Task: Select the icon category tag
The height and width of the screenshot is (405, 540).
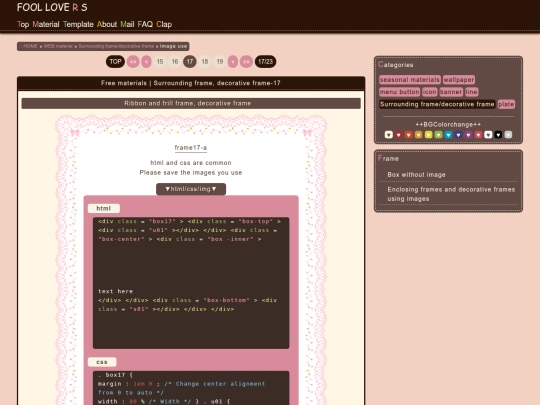Action: (429, 92)
